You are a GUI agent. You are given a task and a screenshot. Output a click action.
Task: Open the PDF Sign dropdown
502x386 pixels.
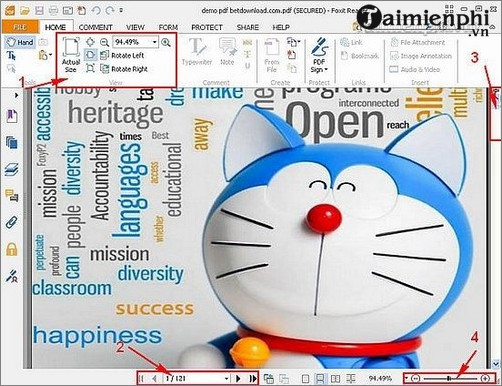(319, 55)
